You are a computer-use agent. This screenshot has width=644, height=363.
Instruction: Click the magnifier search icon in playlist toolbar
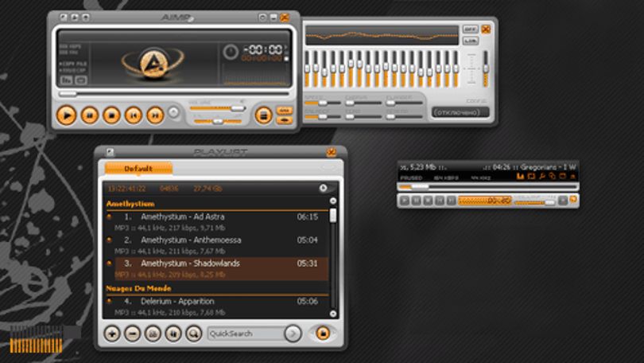click(193, 334)
